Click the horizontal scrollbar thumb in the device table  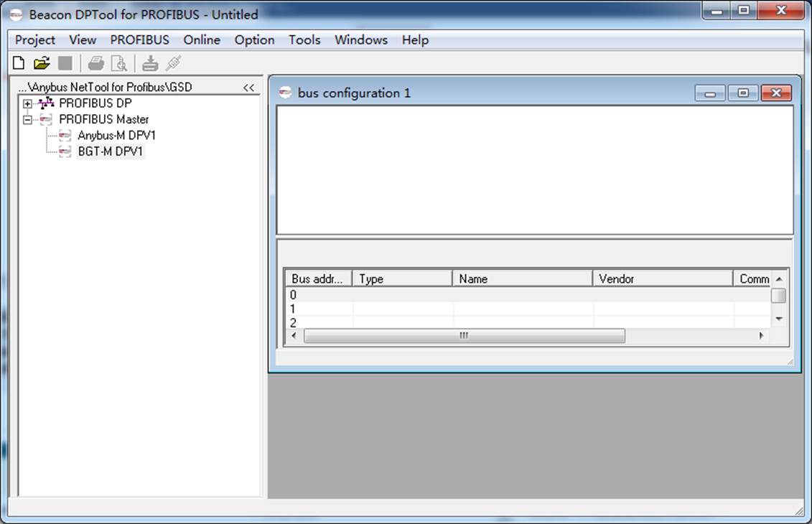(x=464, y=335)
